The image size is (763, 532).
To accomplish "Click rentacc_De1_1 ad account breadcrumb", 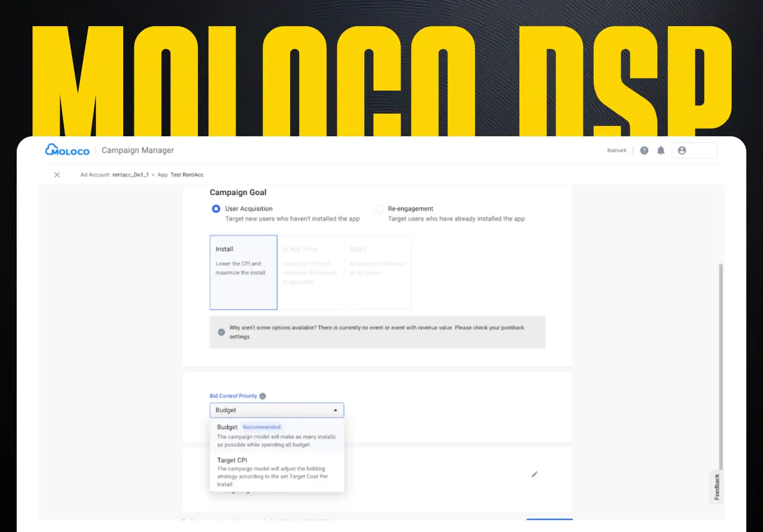I will click(130, 174).
